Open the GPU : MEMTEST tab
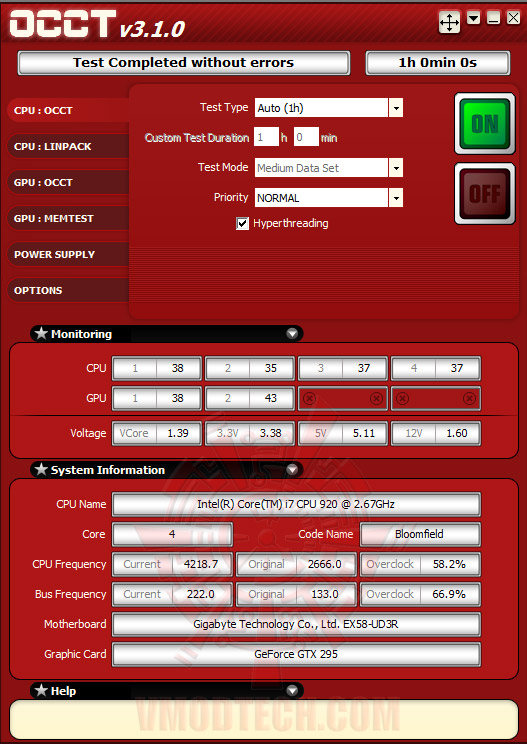The height and width of the screenshot is (744, 527). point(69,219)
